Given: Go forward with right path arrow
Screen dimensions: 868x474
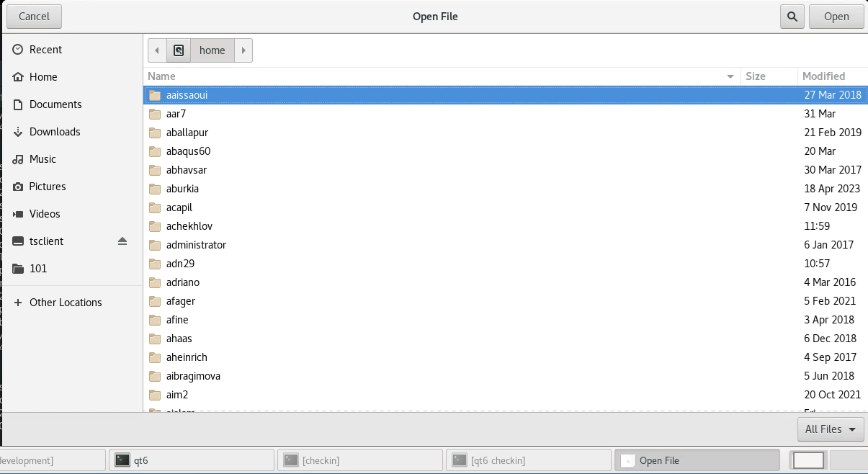Looking at the screenshot, I should coord(243,50).
